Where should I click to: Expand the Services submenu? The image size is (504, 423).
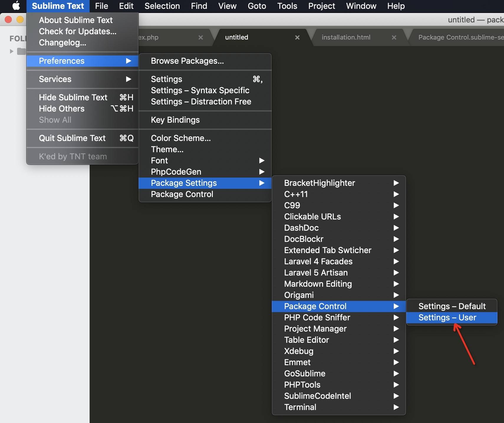pyautogui.click(x=83, y=79)
